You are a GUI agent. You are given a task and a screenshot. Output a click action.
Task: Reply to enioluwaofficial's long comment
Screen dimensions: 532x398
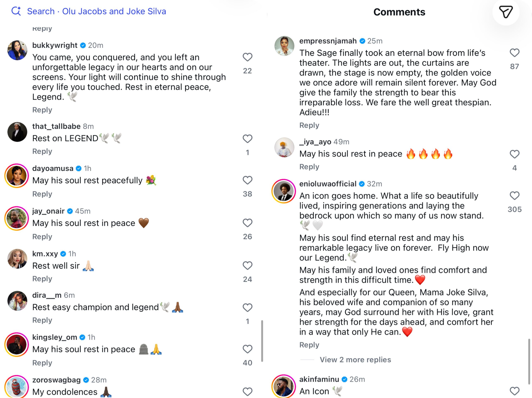(x=309, y=345)
